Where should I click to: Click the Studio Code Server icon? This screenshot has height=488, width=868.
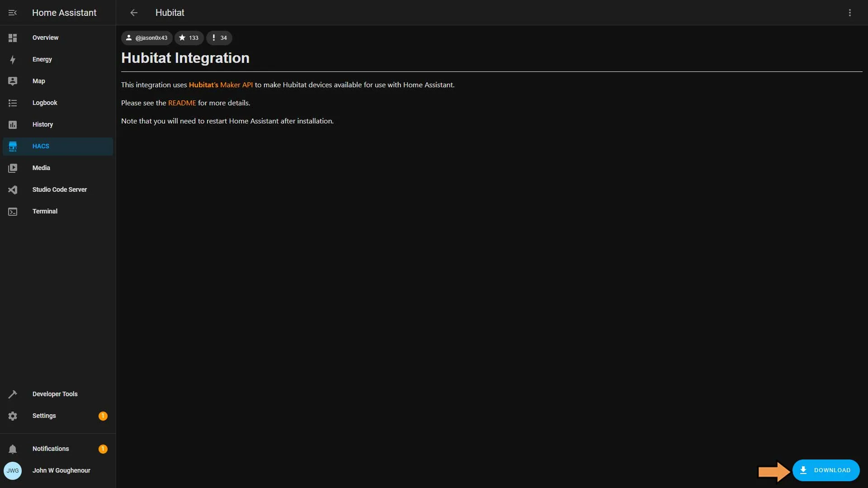[x=13, y=190]
